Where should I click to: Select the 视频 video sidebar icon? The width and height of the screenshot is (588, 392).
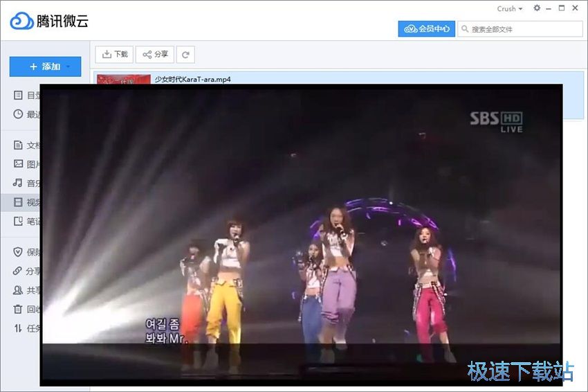click(18, 202)
